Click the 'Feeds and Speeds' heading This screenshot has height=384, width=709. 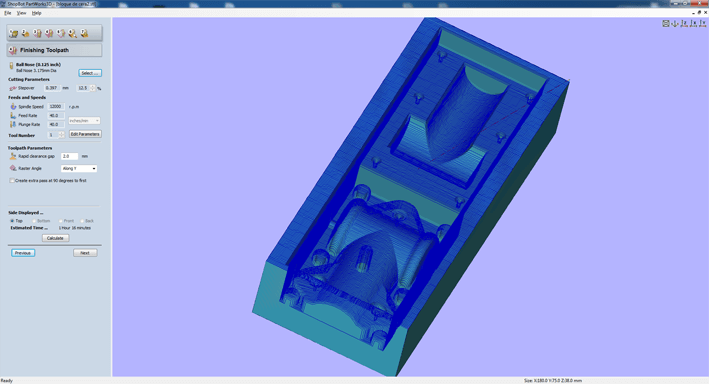pos(27,97)
